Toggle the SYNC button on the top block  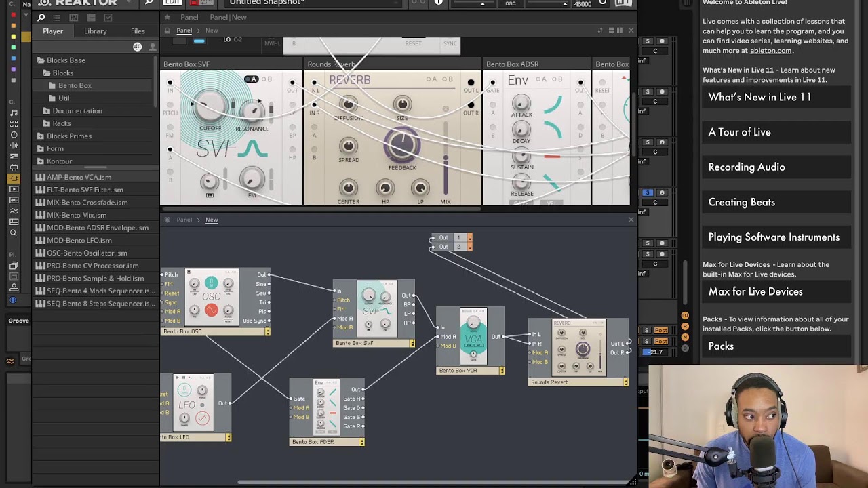[x=450, y=43]
